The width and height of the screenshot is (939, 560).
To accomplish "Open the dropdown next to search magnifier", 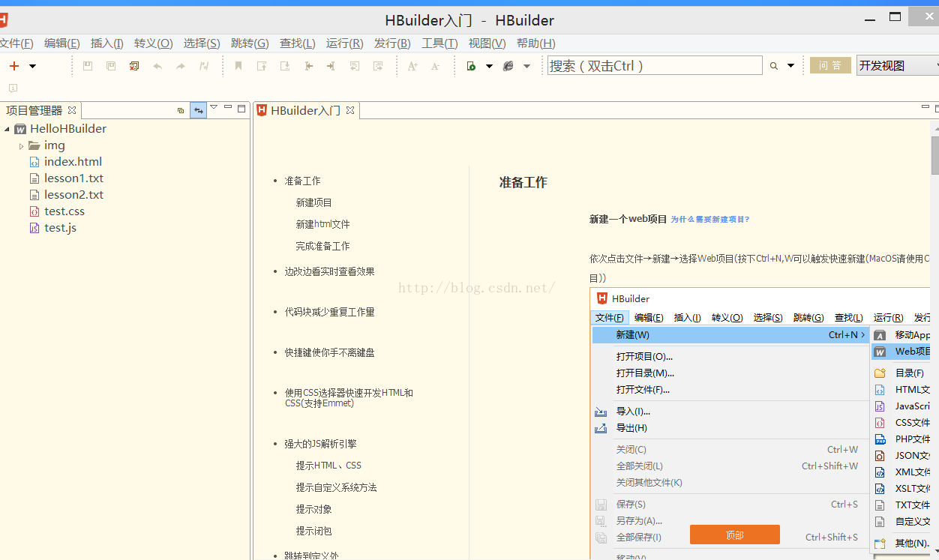I will pyautogui.click(x=790, y=66).
